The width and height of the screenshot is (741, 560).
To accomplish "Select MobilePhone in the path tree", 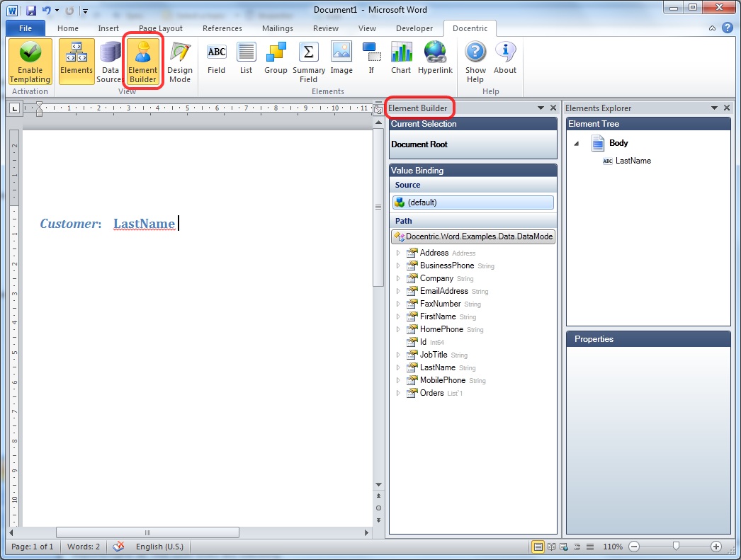I will tap(442, 380).
